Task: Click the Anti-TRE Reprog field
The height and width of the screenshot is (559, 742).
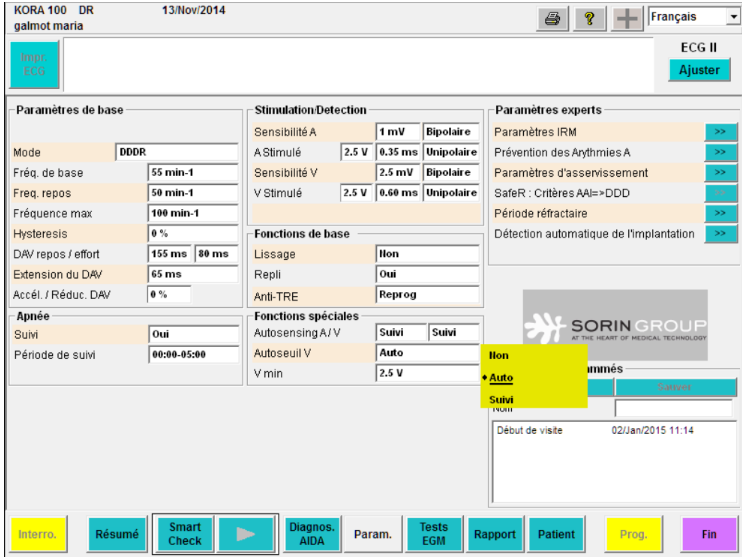Action: [427, 295]
